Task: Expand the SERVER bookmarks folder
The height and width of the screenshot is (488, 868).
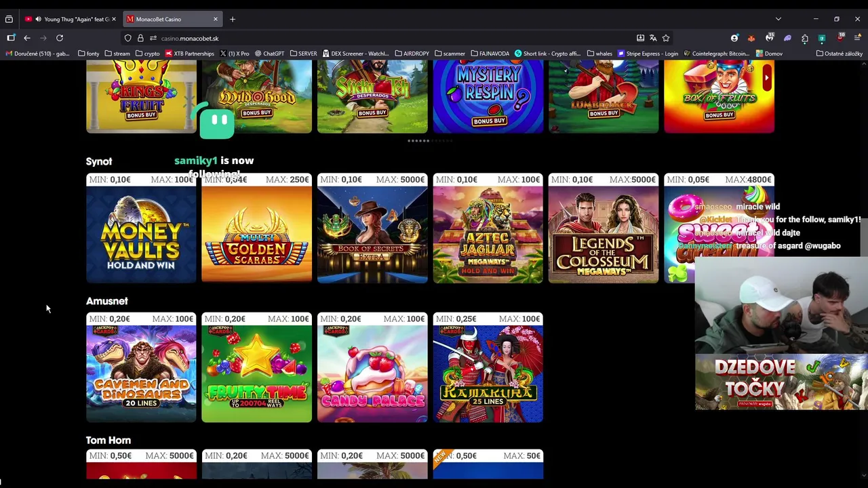Action: 303,54
